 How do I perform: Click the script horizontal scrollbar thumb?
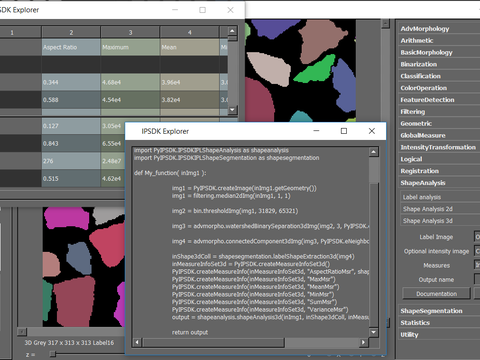(213, 342)
